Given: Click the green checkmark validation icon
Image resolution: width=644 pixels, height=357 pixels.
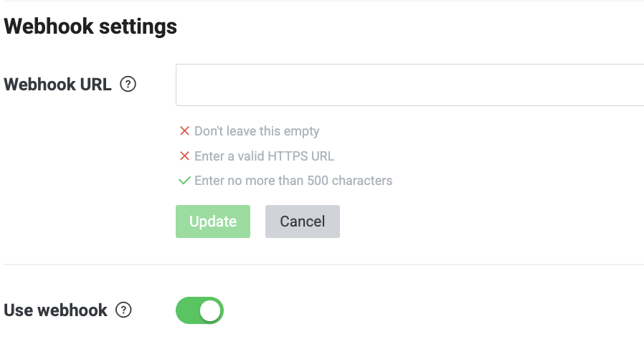Looking at the screenshot, I should (184, 181).
